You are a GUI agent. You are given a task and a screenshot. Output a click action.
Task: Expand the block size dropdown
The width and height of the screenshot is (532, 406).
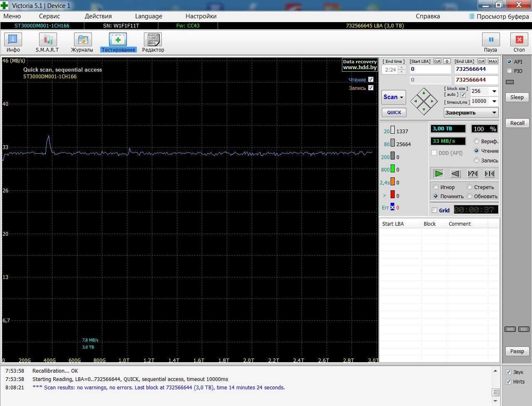494,91
